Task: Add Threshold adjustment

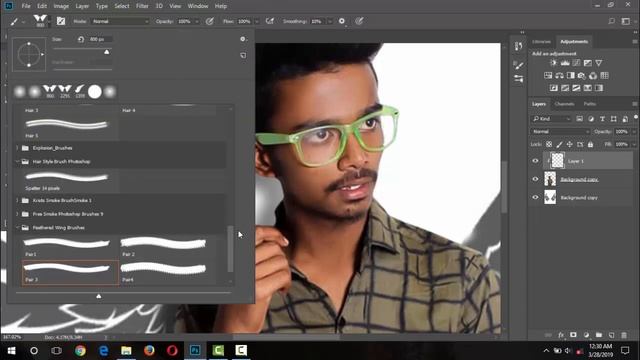Action: pos(576,88)
